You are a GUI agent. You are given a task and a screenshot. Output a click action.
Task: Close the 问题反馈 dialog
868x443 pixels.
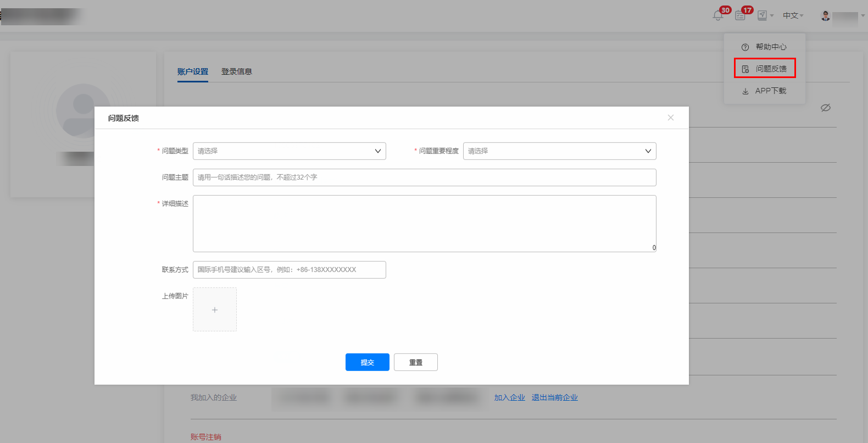pos(671,118)
